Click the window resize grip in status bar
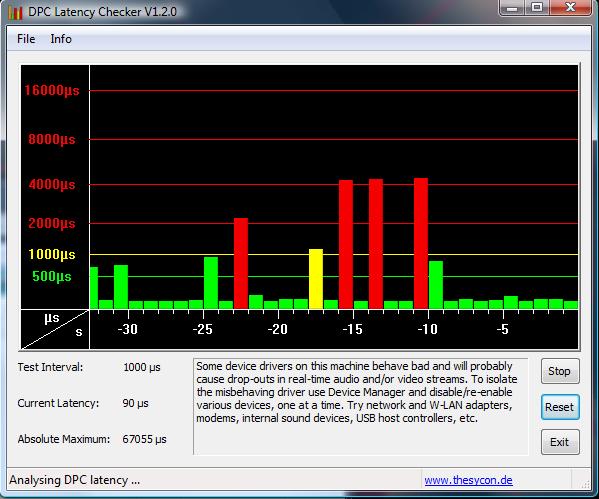 click(585, 484)
